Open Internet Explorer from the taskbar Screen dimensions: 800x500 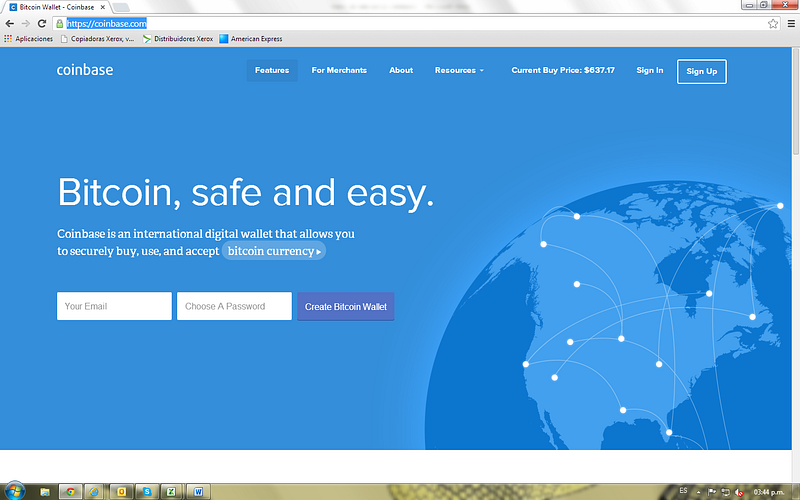click(x=95, y=492)
